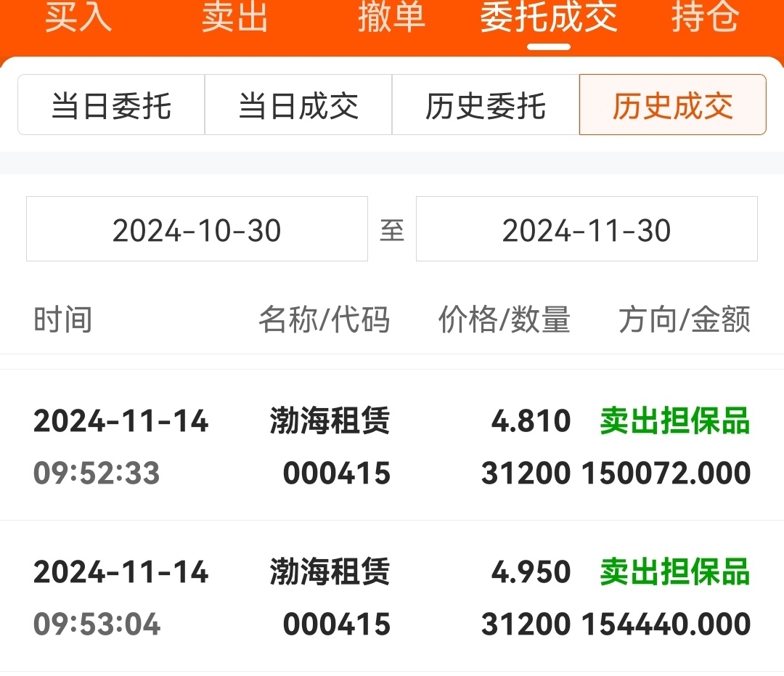784x676 pixels.
Task: Change the end date 2024-11-30
Action: coord(587,229)
